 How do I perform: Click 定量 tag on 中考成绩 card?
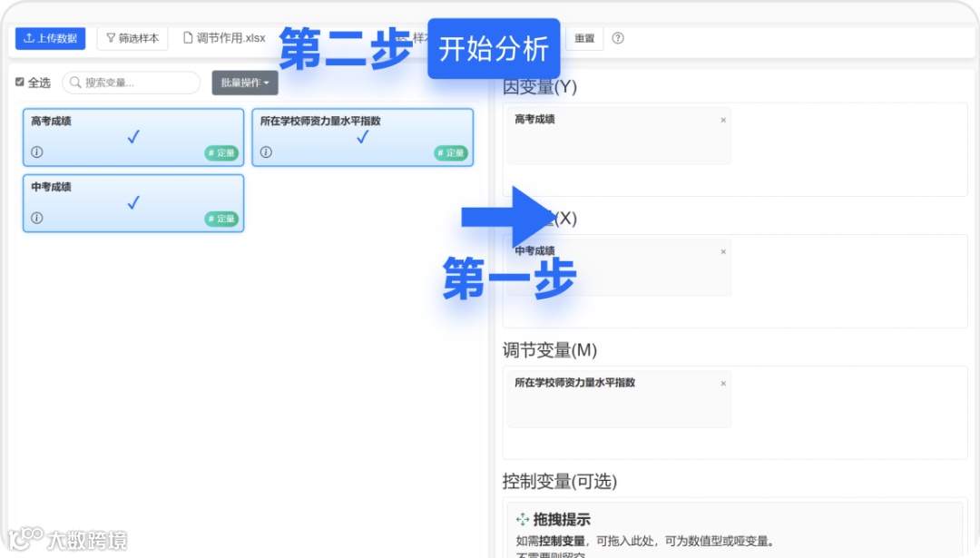(221, 219)
